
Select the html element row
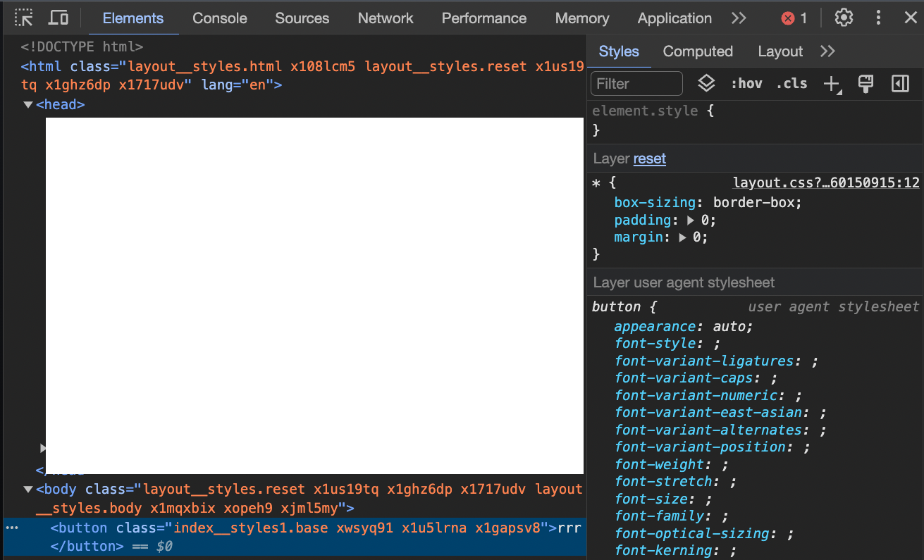[302, 76]
